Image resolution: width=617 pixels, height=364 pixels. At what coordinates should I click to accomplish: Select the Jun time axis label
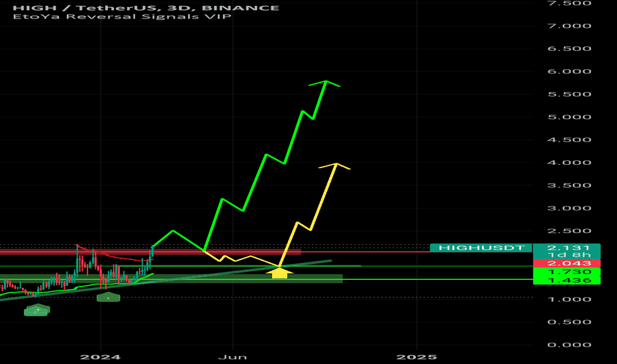[232, 357]
